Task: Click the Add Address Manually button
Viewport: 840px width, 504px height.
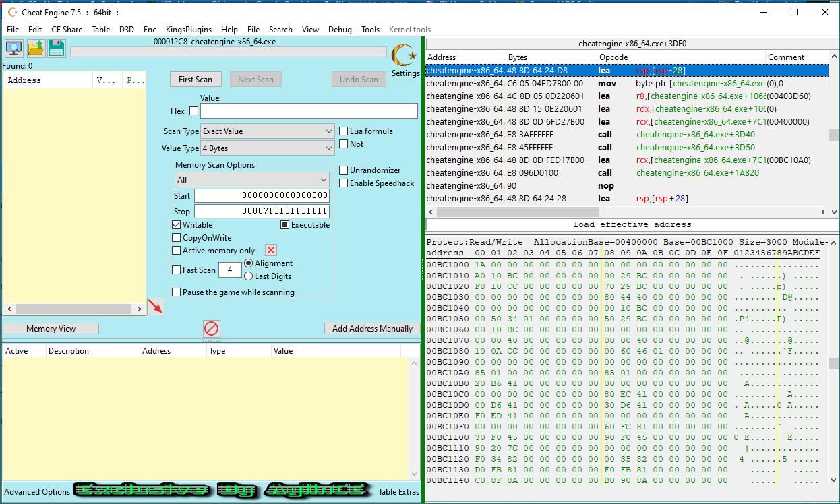Action: coord(372,329)
